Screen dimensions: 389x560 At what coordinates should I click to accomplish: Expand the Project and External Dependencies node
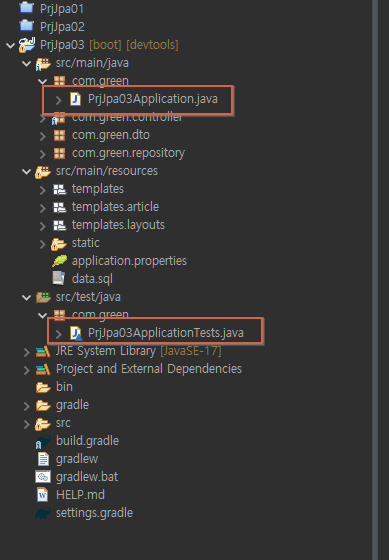26,370
